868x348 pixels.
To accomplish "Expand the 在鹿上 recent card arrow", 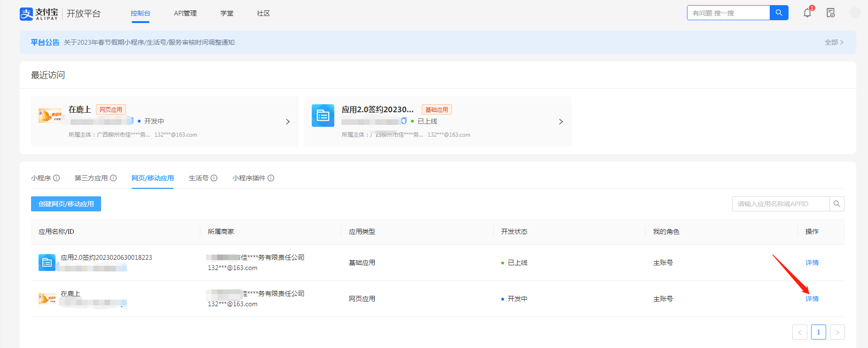I will (x=288, y=122).
